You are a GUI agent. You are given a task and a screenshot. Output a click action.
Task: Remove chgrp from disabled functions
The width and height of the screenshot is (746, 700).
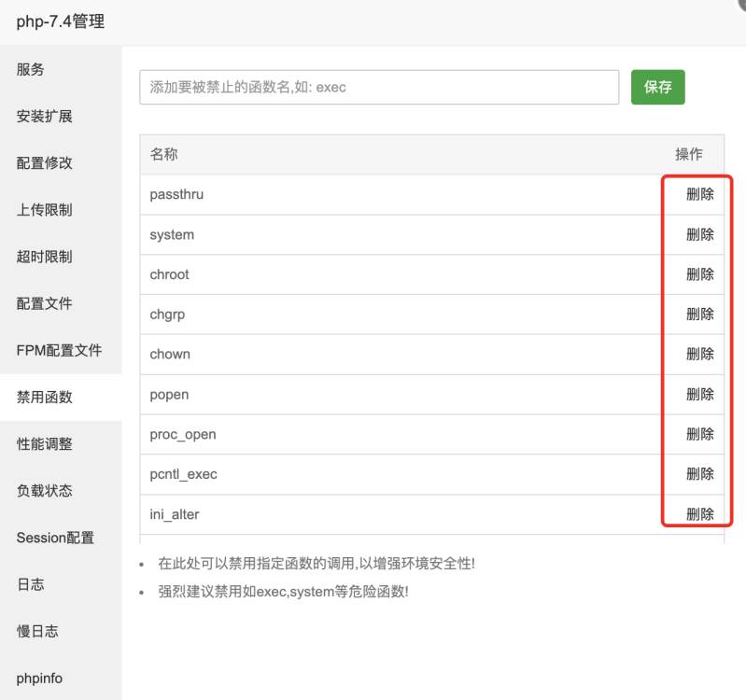click(699, 315)
